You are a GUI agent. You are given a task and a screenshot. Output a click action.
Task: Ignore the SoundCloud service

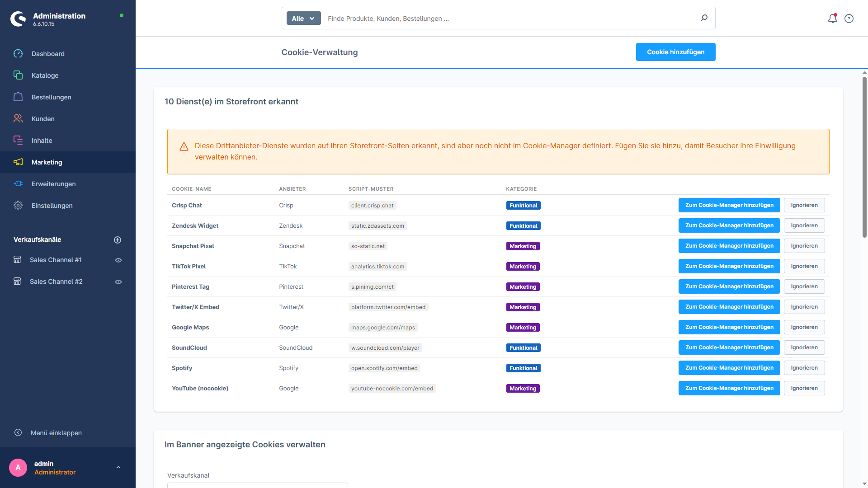804,347
